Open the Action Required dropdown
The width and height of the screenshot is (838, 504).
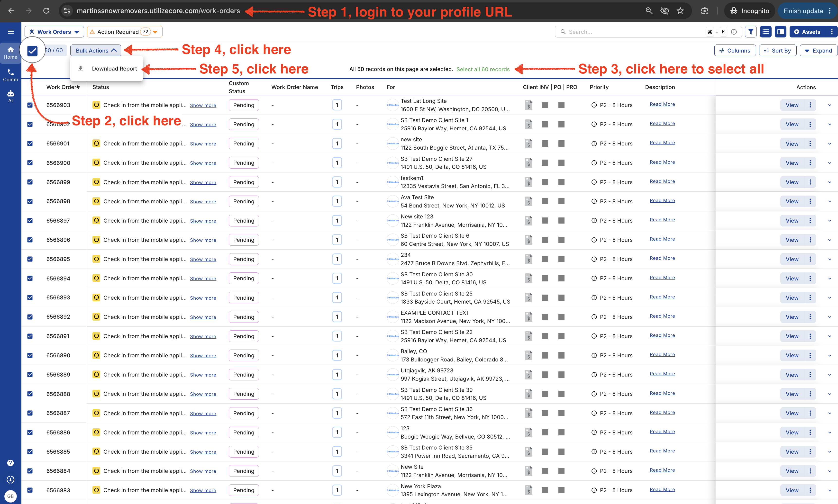[125, 32]
